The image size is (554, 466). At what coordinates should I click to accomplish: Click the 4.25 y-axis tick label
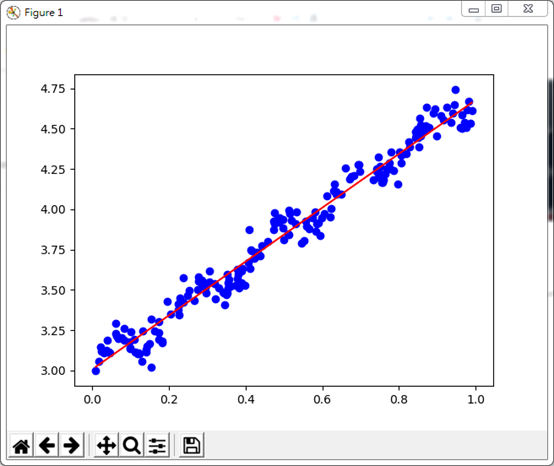point(53,169)
